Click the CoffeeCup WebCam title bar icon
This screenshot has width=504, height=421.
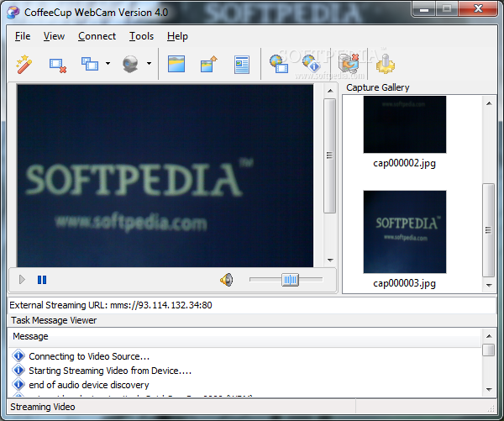coord(13,13)
